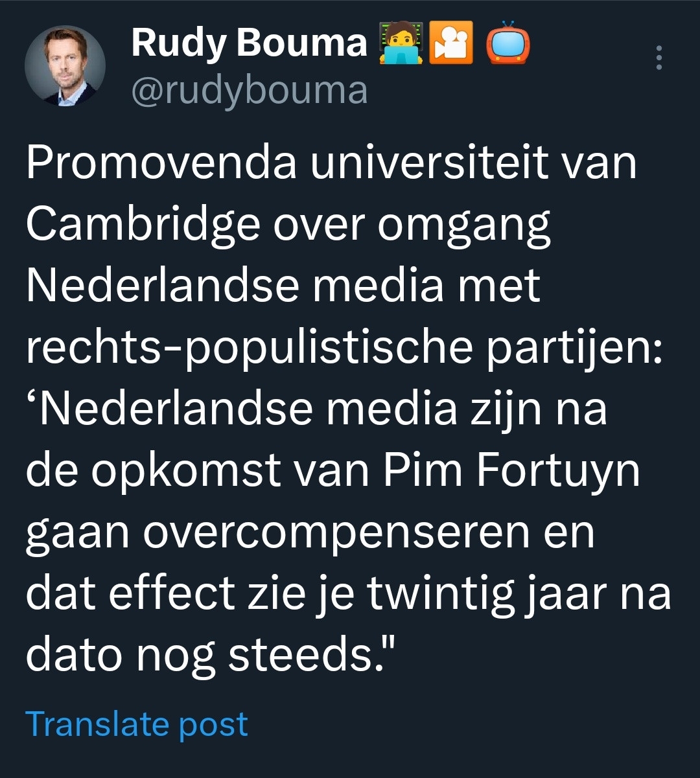Image resolution: width=700 pixels, height=778 pixels.
Task: Open the more options three-dot menu
Action: 659,58
